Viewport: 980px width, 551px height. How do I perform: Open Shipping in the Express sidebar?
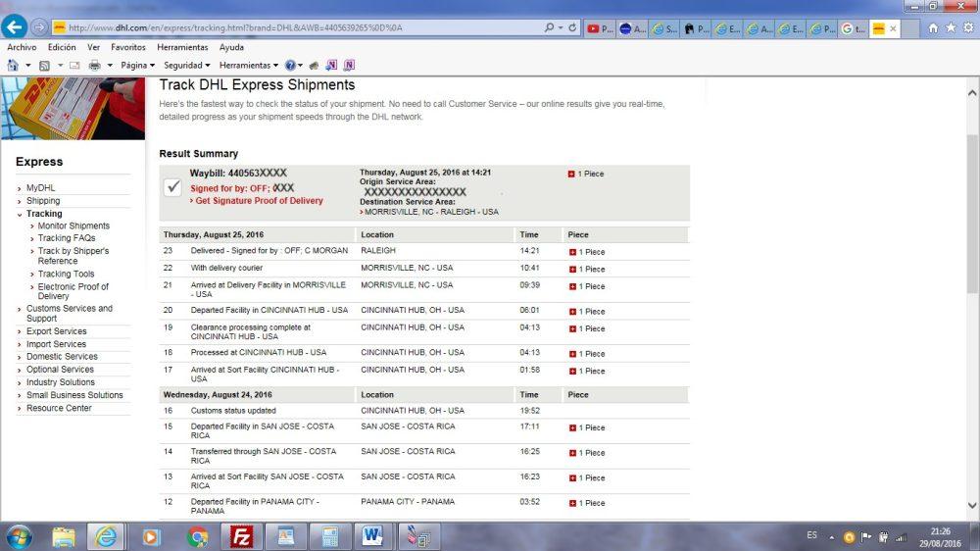coord(43,201)
